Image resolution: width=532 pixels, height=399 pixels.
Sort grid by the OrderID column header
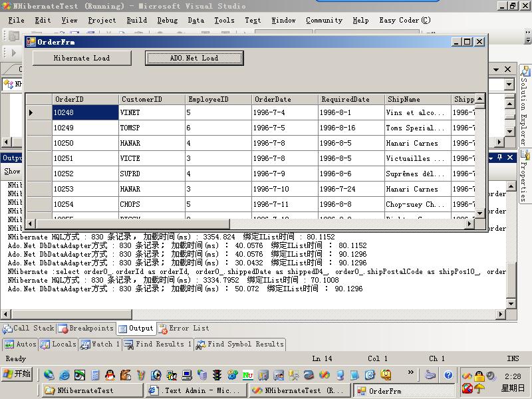click(85, 99)
